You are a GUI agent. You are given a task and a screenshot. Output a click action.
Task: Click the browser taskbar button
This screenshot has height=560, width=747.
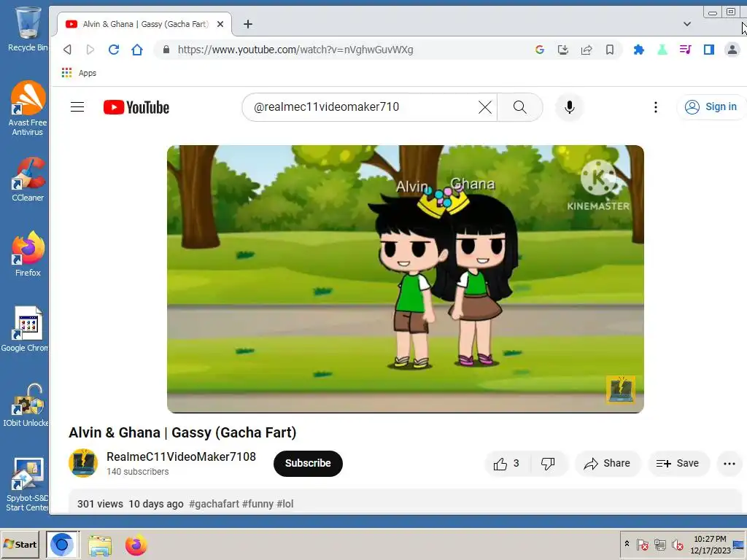63,544
